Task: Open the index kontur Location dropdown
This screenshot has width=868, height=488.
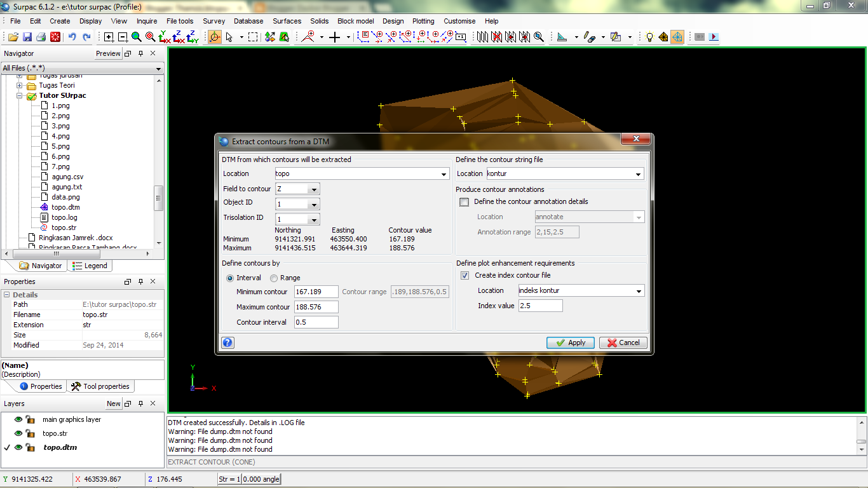Action: (x=639, y=291)
